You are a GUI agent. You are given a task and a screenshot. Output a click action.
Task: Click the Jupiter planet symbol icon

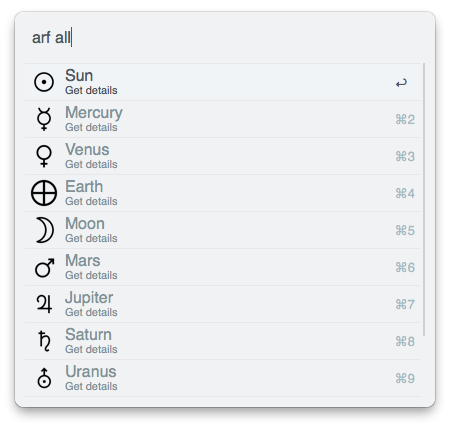point(44,304)
